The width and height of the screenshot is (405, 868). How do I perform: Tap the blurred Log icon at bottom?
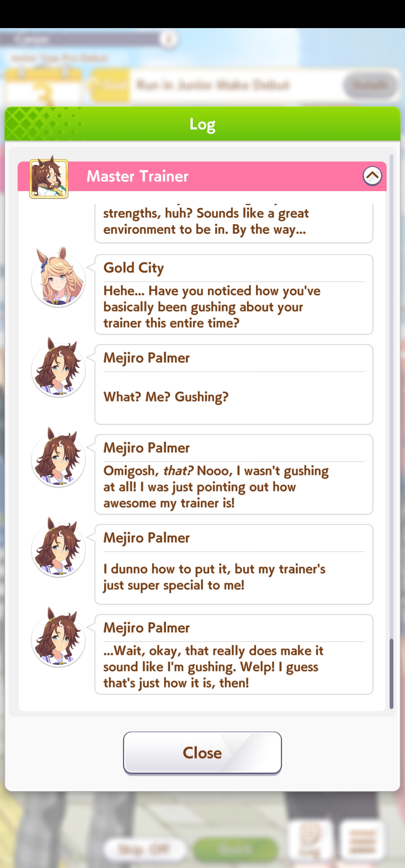(310, 840)
